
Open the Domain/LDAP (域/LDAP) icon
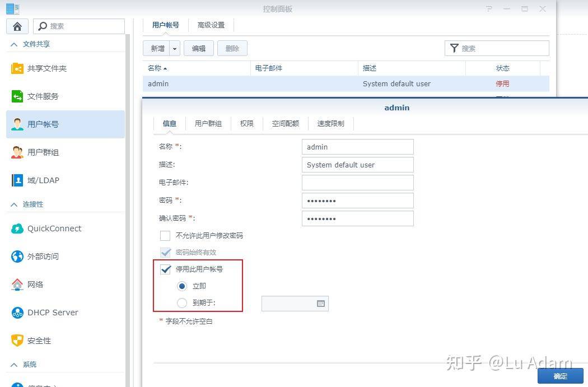click(17, 180)
